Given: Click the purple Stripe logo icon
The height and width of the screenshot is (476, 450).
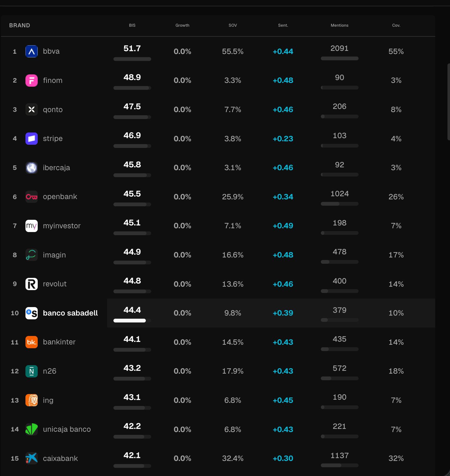Looking at the screenshot, I should point(31,139).
